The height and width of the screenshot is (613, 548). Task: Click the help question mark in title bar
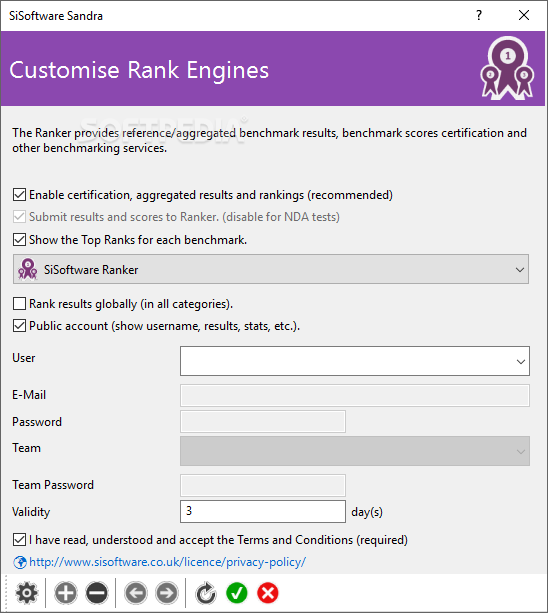point(479,15)
